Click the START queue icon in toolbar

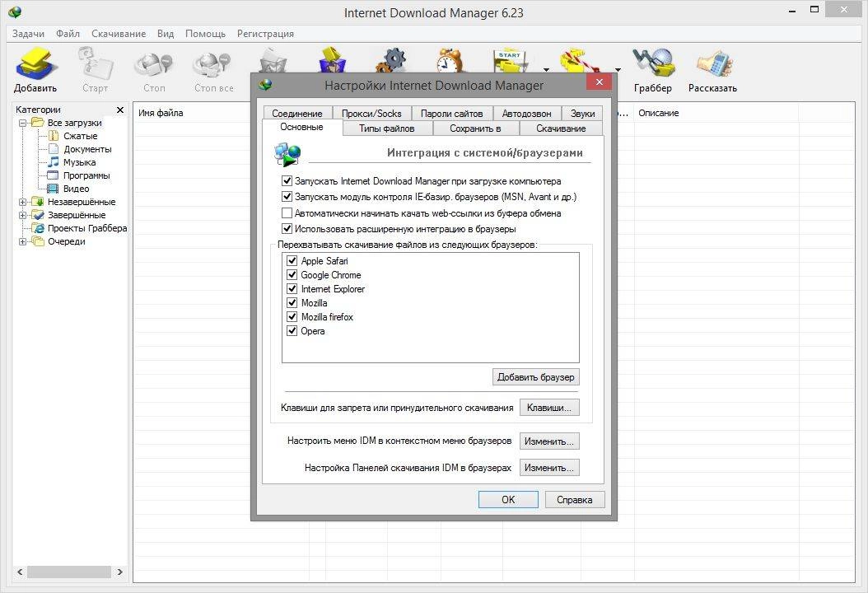511,61
